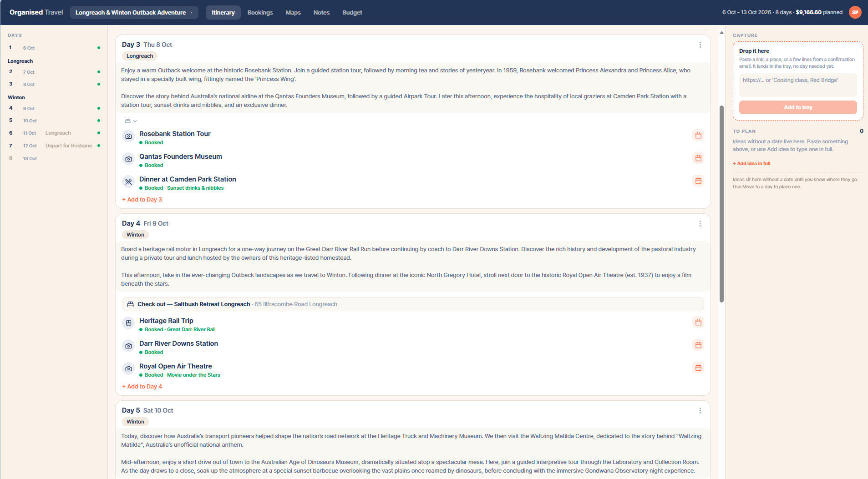The image size is (868, 479).
Task: Open calendar icon for Dinner at Camden Park Station
Action: pos(698,181)
